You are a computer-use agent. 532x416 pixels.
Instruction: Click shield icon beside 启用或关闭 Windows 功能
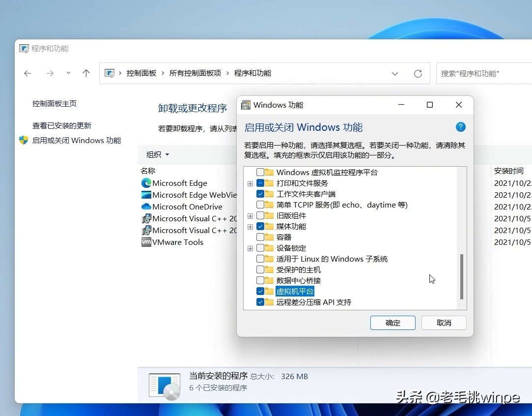[x=24, y=140]
